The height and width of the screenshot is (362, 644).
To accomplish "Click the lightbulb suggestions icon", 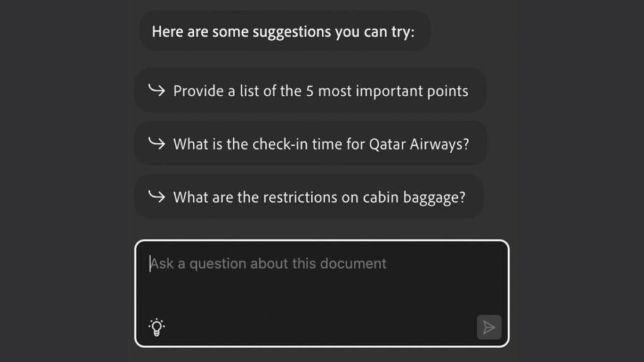I will coord(157,327).
